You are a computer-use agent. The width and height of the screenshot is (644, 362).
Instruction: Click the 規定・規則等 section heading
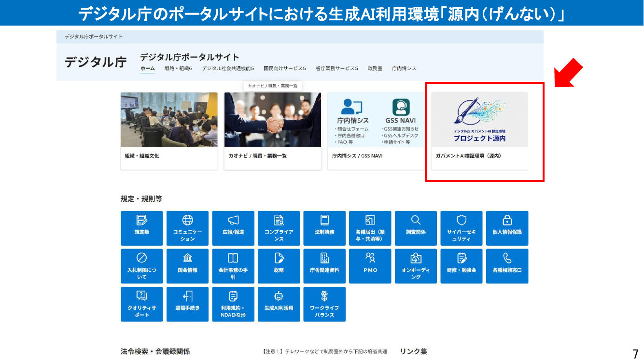(141, 198)
